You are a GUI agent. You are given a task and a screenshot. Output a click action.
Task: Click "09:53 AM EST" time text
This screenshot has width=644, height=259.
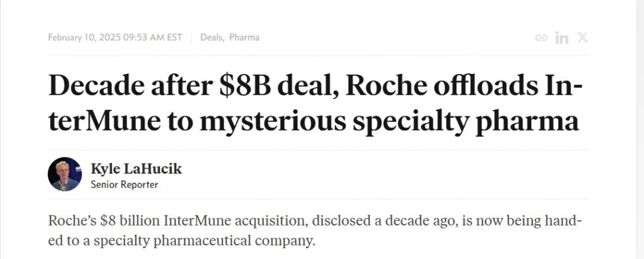[x=153, y=38]
